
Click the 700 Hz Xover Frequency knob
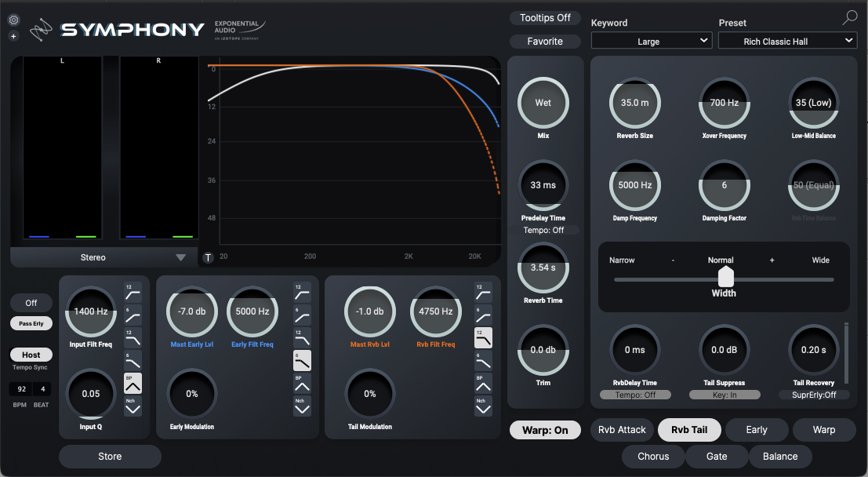click(724, 103)
